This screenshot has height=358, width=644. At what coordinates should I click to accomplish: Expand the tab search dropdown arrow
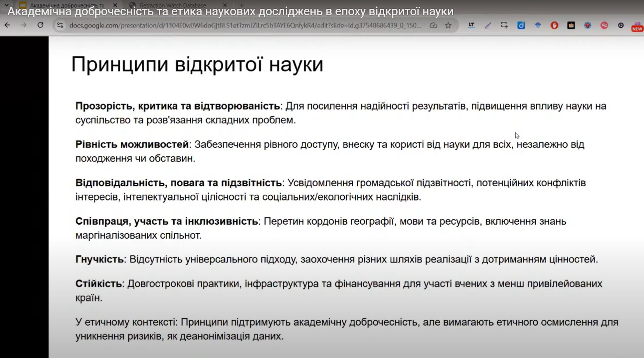point(6,5)
